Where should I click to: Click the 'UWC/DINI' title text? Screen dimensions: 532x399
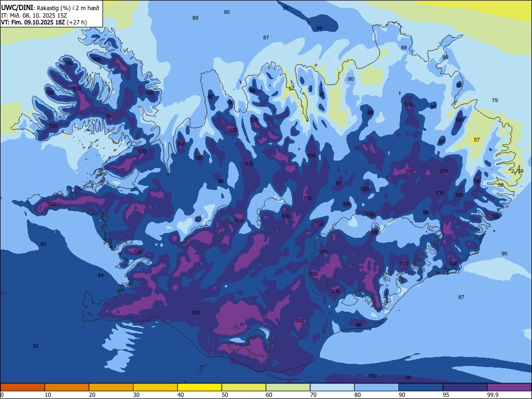[17, 8]
